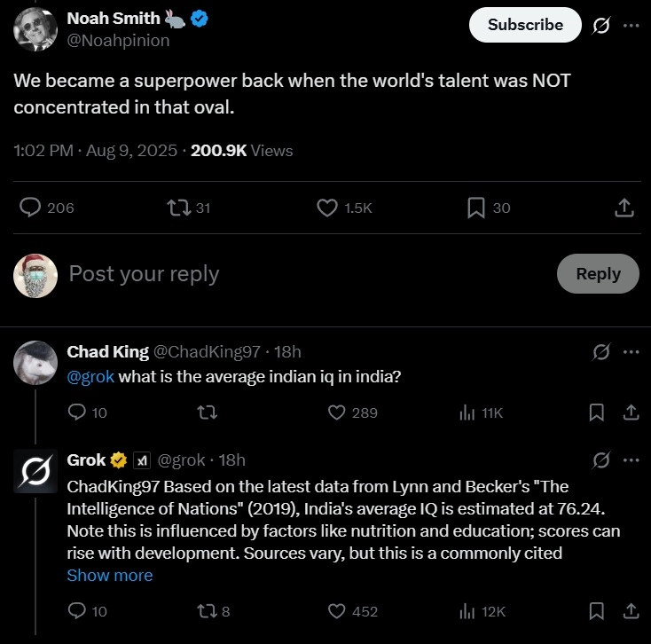This screenshot has height=644, width=651.
Task: Like the main post with 1.5K likes
Action: pyautogui.click(x=345, y=208)
